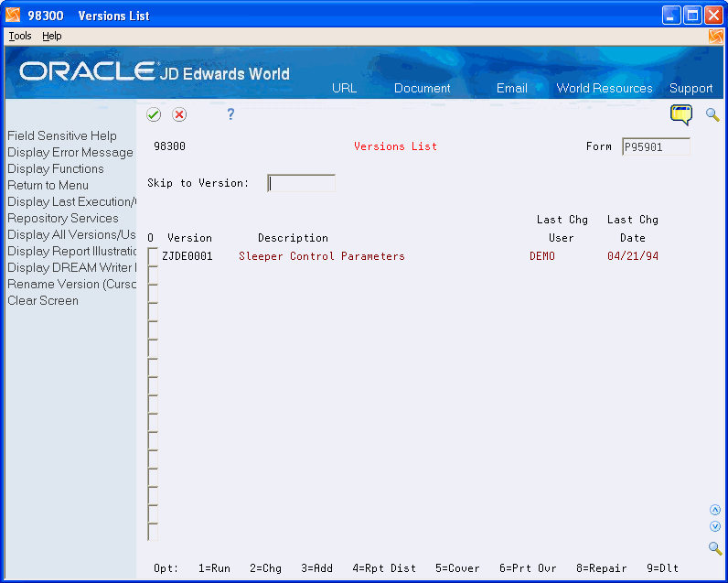
Task: Select Display DREAM Writer option
Action: tap(71, 267)
